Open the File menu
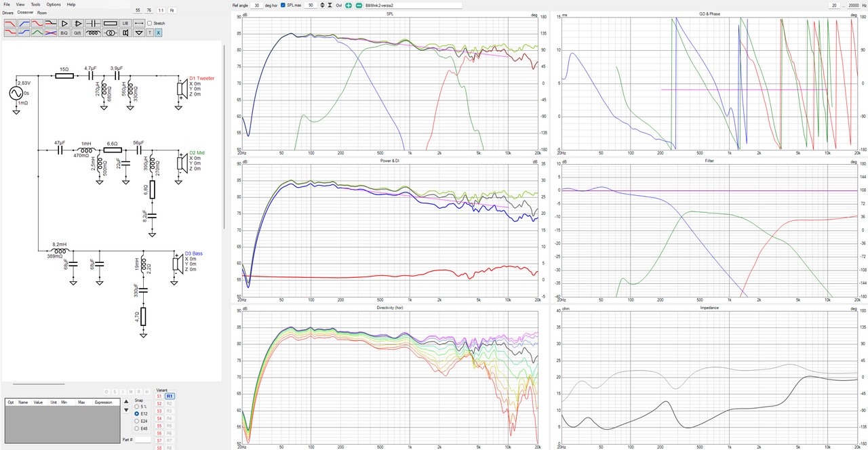Viewport: 868px width, 450px height. click(7, 5)
